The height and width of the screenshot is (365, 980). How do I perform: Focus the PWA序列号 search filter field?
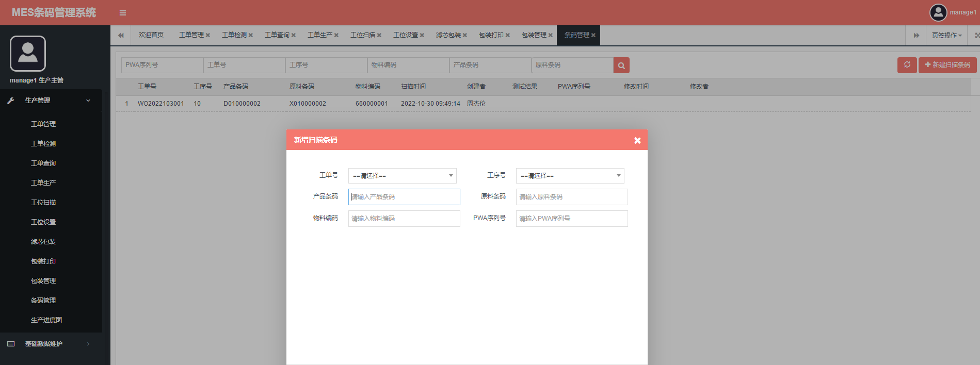click(x=162, y=65)
